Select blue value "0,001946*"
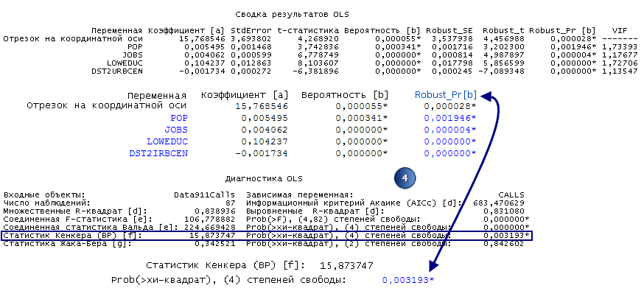The height and width of the screenshot is (291, 644). 450,118
